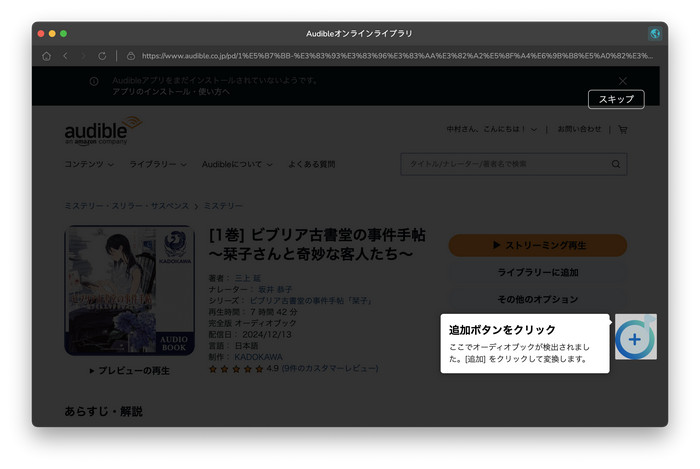Open publisher KADOKAWA link
Screen dimensions: 700x469
258,357
